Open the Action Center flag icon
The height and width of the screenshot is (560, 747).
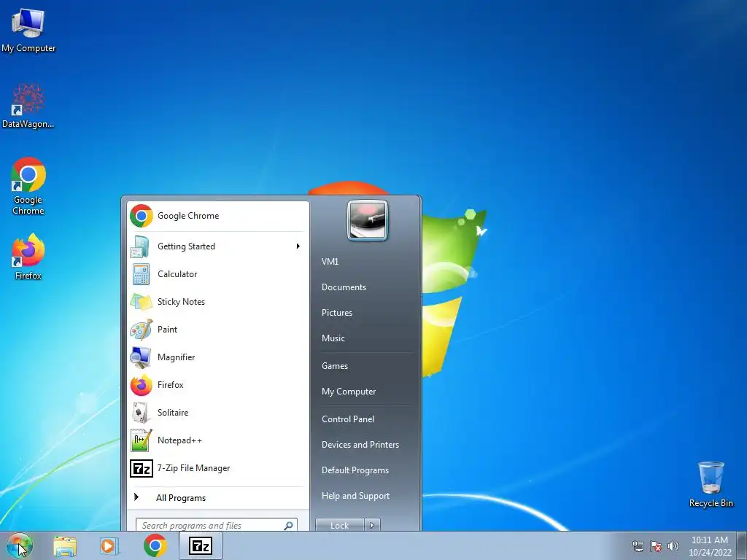click(x=656, y=546)
